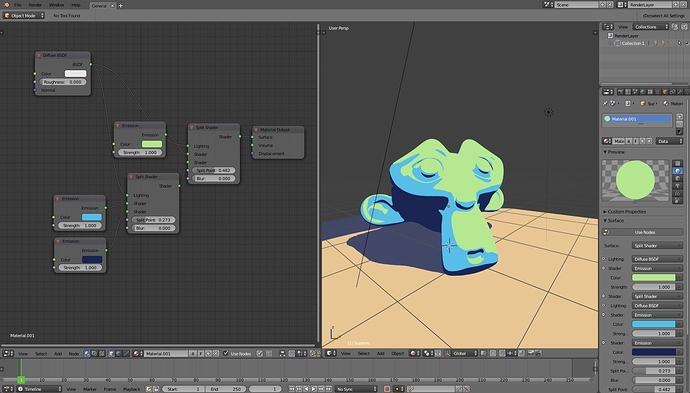Click the green Color swatch in properties panel
The height and width of the screenshot is (393, 690).
point(653,278)
